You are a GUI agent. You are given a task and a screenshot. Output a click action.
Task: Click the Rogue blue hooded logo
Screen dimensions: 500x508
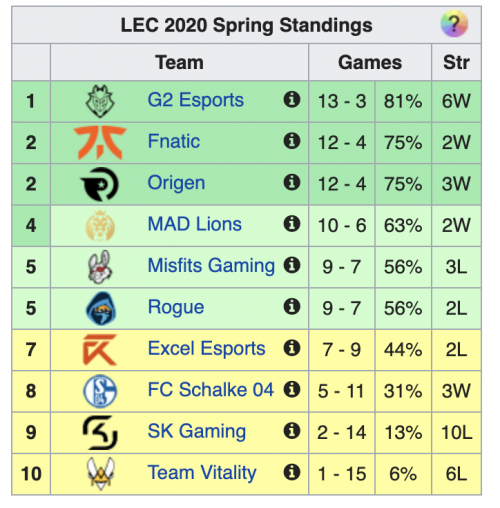(x=101, y=308)
